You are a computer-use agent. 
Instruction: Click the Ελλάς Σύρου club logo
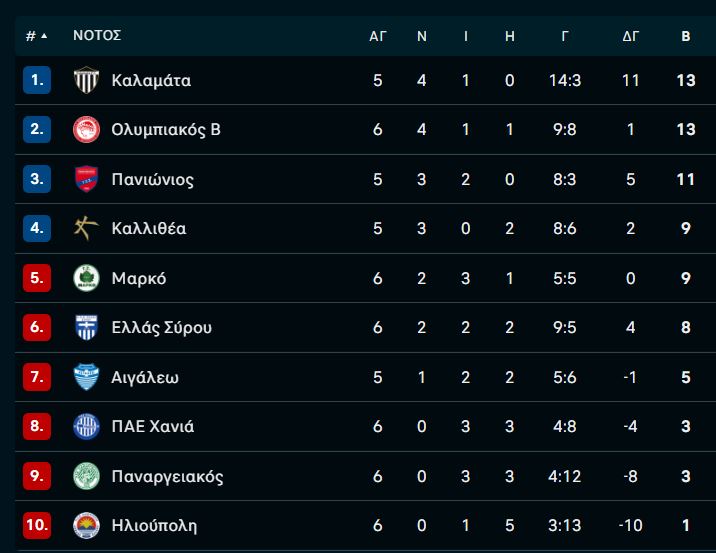87,327
